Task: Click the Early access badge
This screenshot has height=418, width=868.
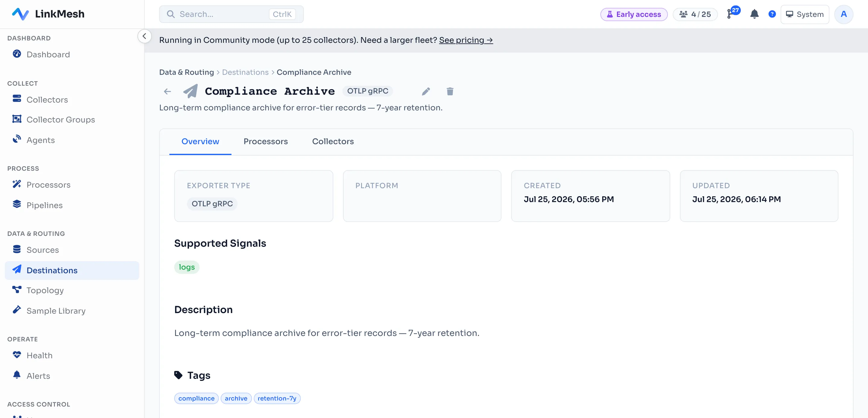Action: [634, 14]
